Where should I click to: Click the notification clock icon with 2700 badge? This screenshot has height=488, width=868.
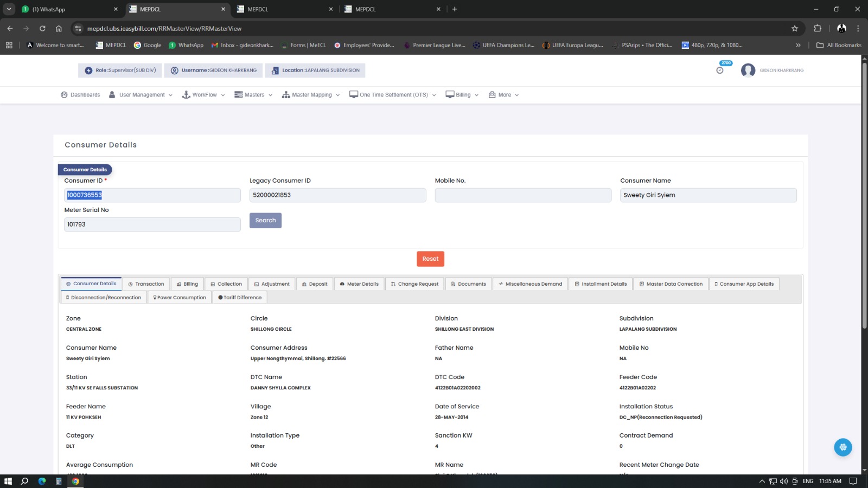(x=720, y=70)
